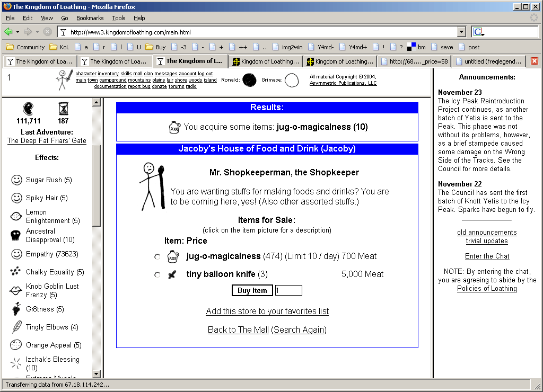Select the jug-o-magicalness radio button
543x392 pixels.
(x=157, y=257)
